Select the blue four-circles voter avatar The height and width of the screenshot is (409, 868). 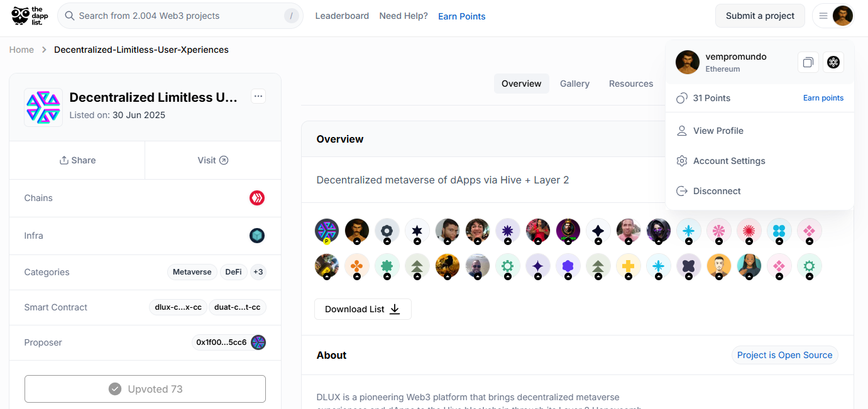pyautogui.click(x=779, y=231)
